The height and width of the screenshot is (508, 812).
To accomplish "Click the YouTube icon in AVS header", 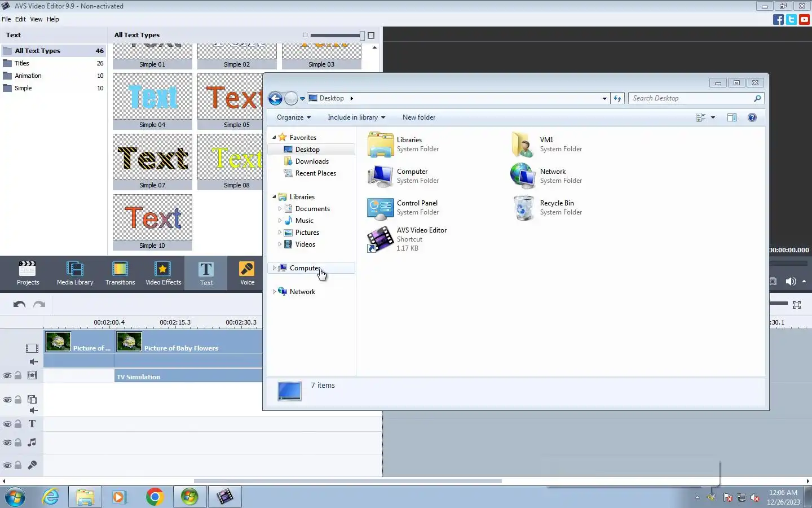I will click(805, 19).
